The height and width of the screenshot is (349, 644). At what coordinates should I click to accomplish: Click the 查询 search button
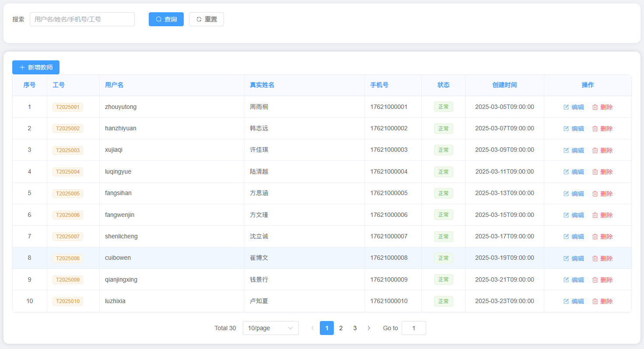166,19
